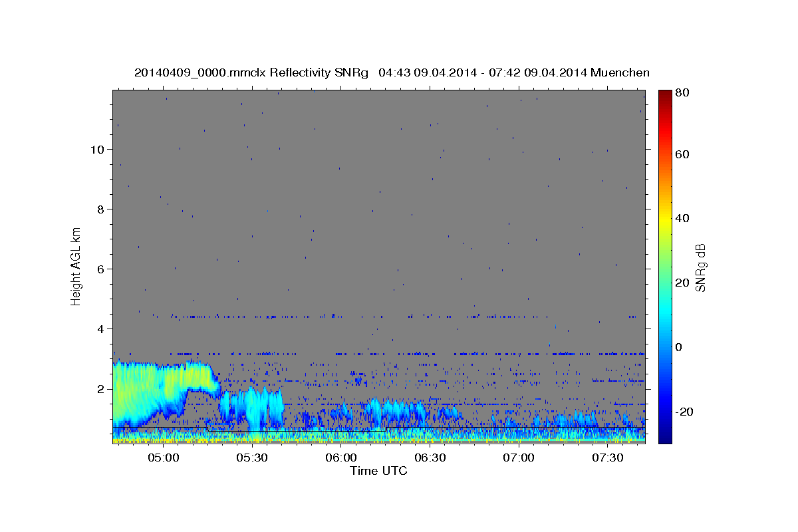Viewport: 798px width, 532px height.
Task: Click the colorbar value 80
Action: click(x=682, y=93)
